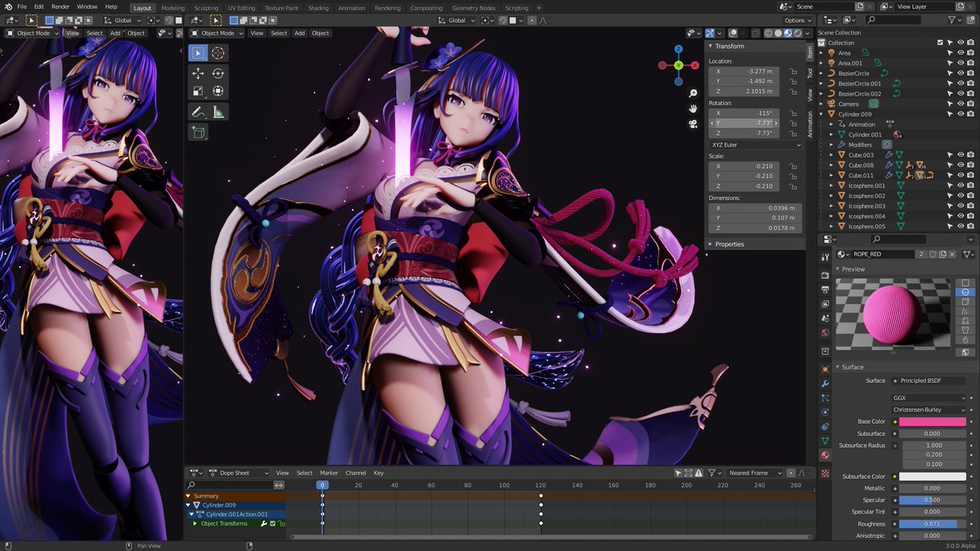Select the Cursor tool
Viewport: 980px width, 551px height.
point(218,53)
